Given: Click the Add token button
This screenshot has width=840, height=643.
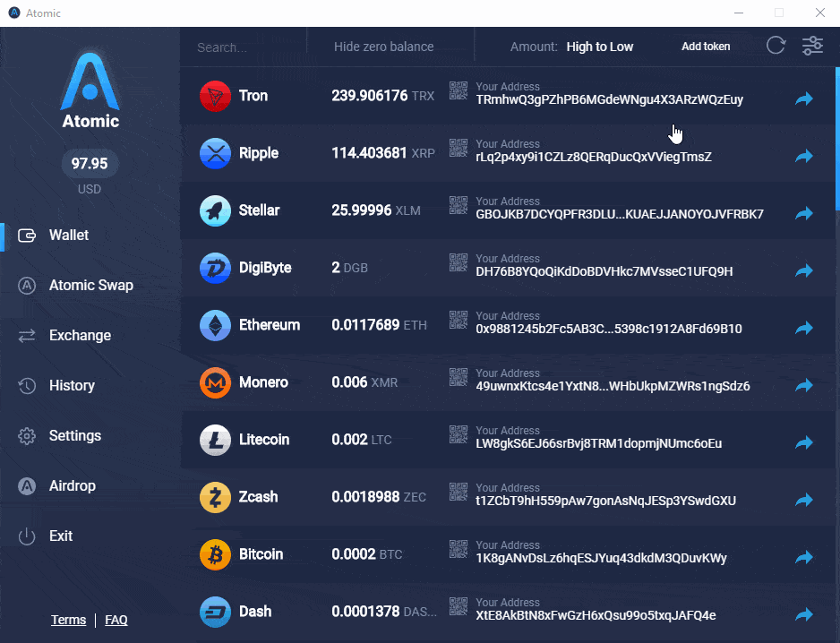Looking at the screenshot, I should click(x=706, y=47).
